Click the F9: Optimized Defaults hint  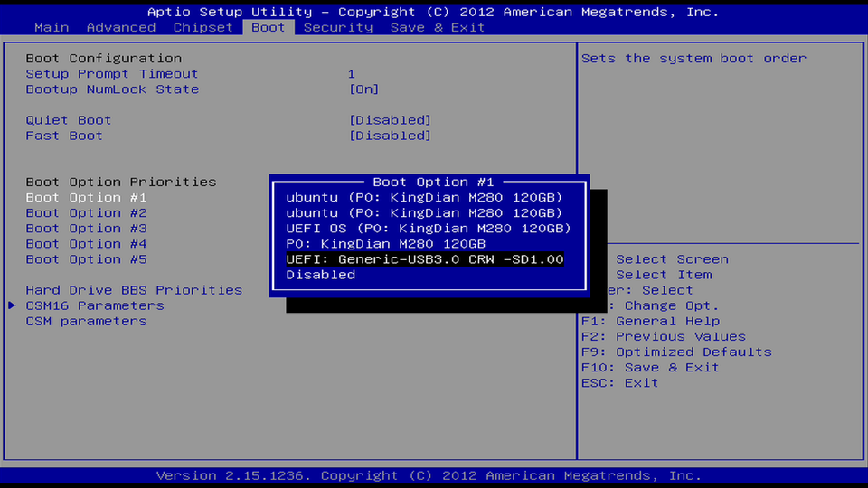click(676, 352)
